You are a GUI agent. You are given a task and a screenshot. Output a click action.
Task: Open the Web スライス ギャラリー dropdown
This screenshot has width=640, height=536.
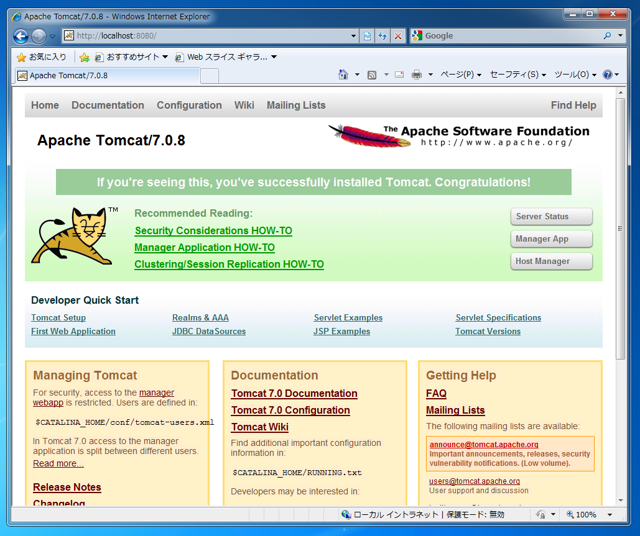coord(226,57)
